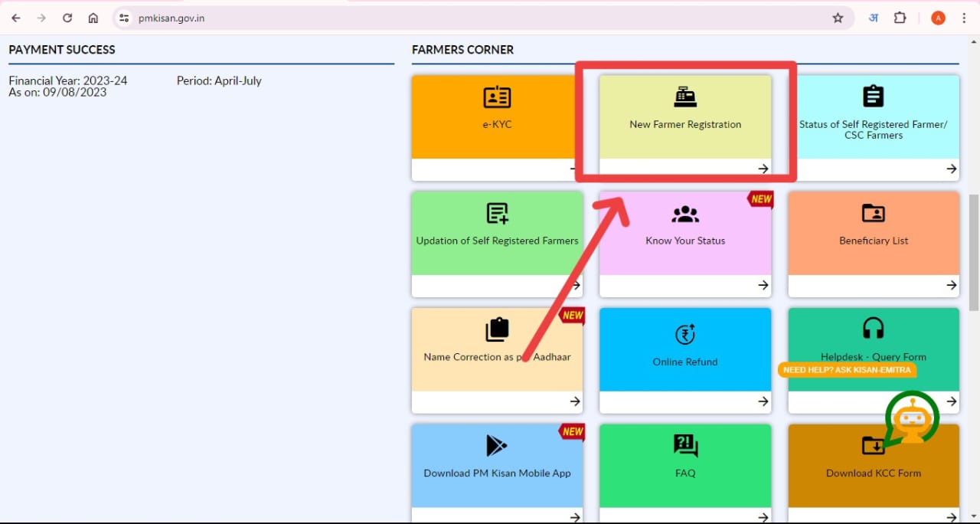Click Need Help? Ask Kisan-eMitra banner
Screen dimensions: 980x524
(x=847, y=369)
